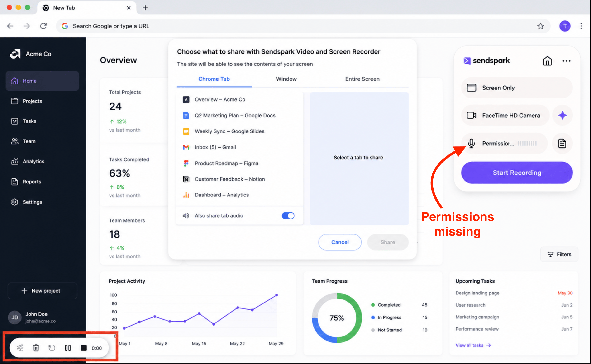Pause the recording
Screen dimensions: 591x364
click(68, 348)
